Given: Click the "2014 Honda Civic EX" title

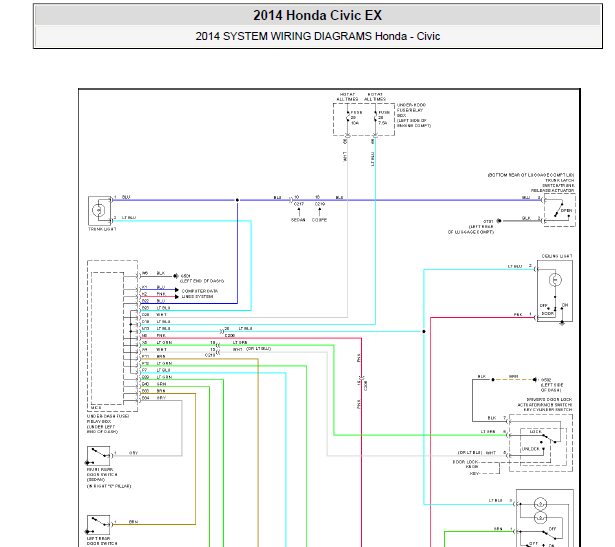Looking at the screenshot, I should [x=318, y=15].
